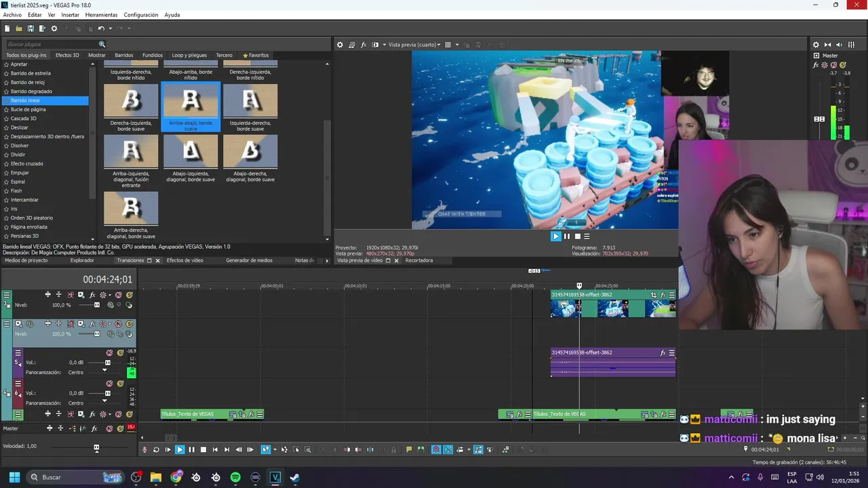Insert a marker with the yellow flag icon
The height and width of the screenshot is (488, 868).
tap(409, 449)
